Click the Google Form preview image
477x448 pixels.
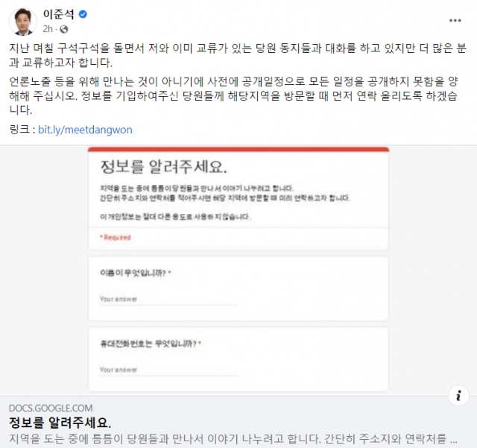(x=238, y=271)
